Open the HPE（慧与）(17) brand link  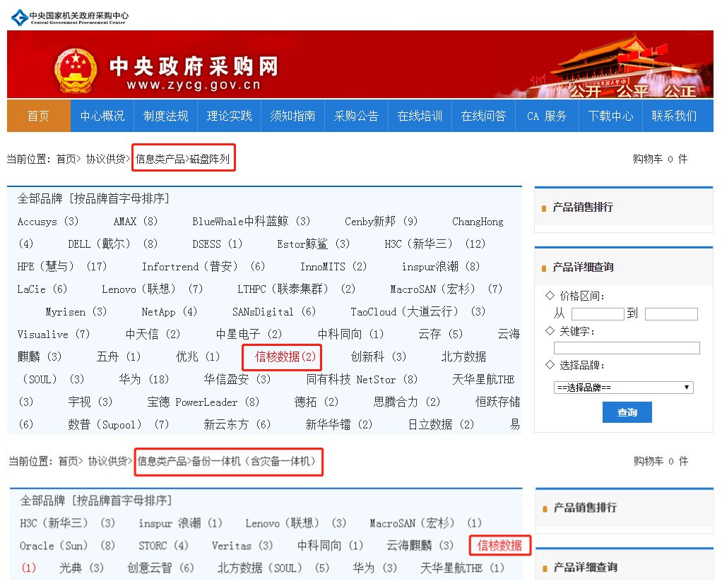[62, 266]
